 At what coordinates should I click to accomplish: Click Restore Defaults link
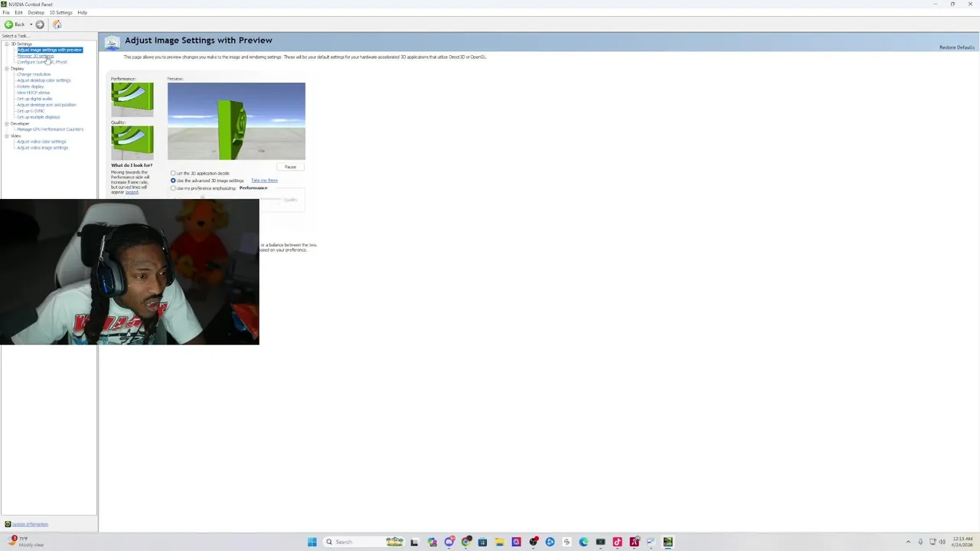[x=957, y=47]
